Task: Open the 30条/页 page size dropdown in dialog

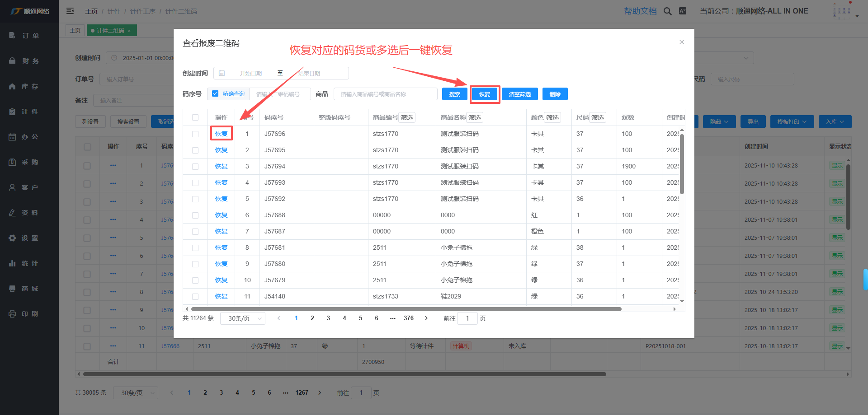Action: (243, 318)
